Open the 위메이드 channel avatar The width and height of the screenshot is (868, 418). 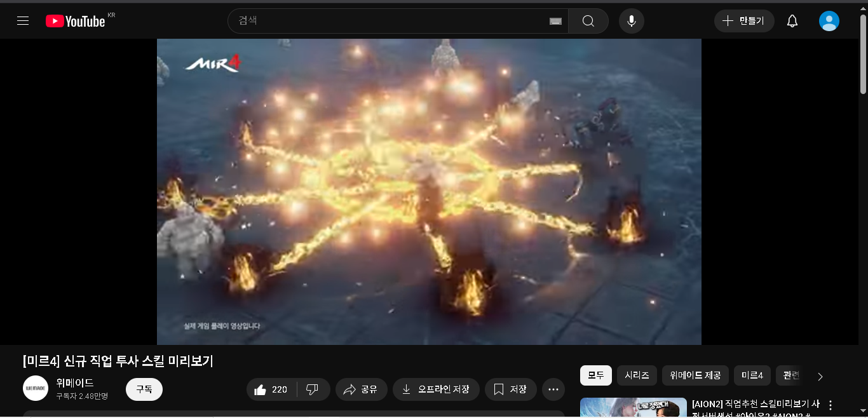36,389
